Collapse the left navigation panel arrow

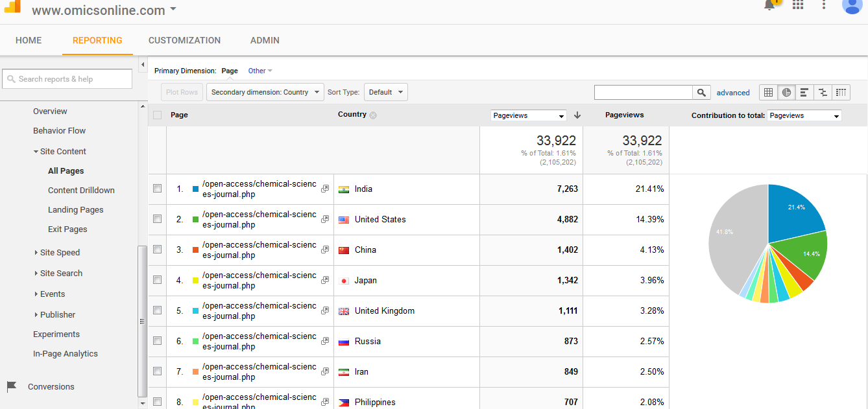coord(143,65)
